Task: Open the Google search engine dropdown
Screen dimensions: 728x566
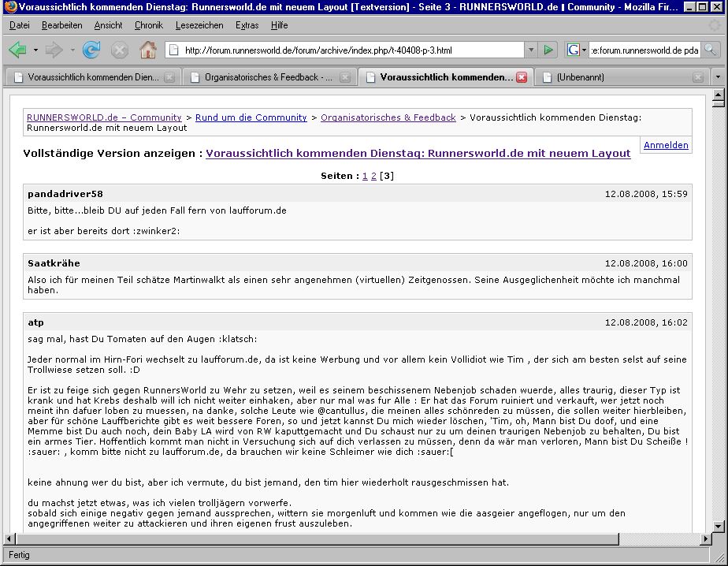Action: [574, 50]
